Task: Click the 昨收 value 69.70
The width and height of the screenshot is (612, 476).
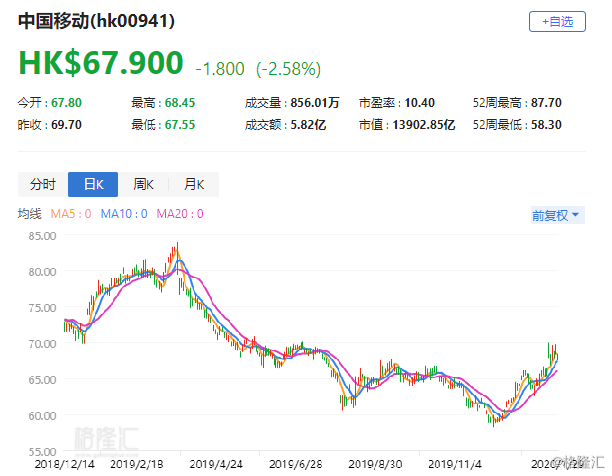Action: 66,125
